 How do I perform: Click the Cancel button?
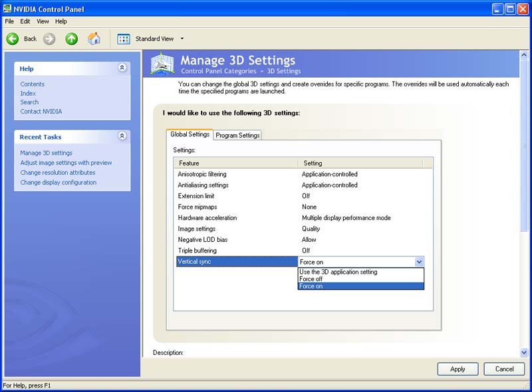(x=504, y=369)
